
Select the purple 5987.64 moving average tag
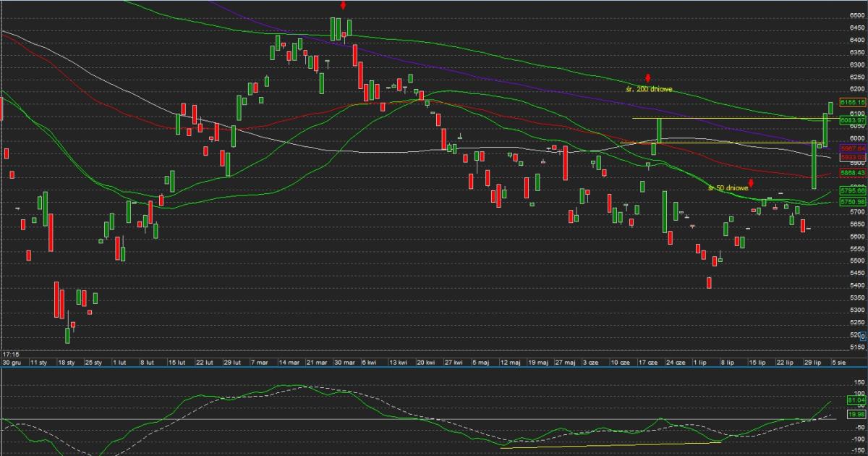(852, 147)
